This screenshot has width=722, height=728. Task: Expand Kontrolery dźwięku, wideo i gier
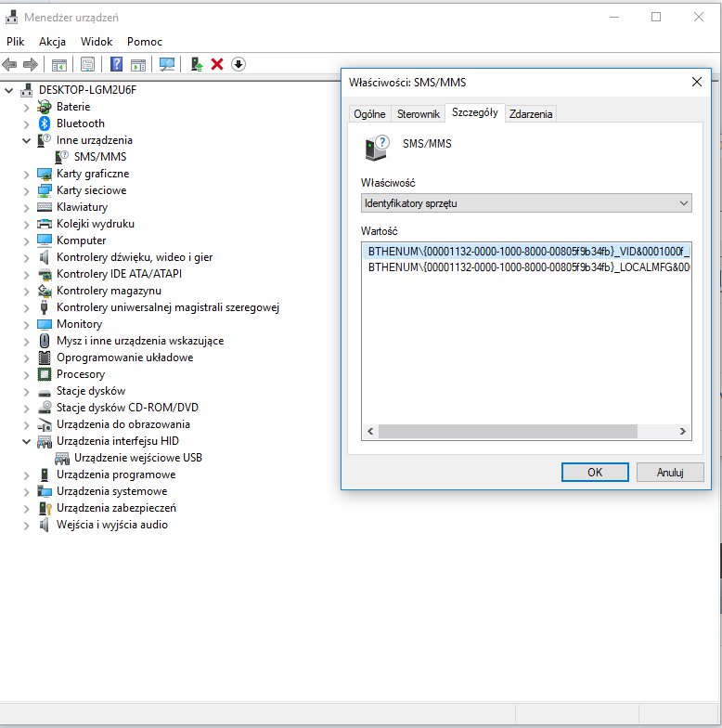tap(26, 258)
